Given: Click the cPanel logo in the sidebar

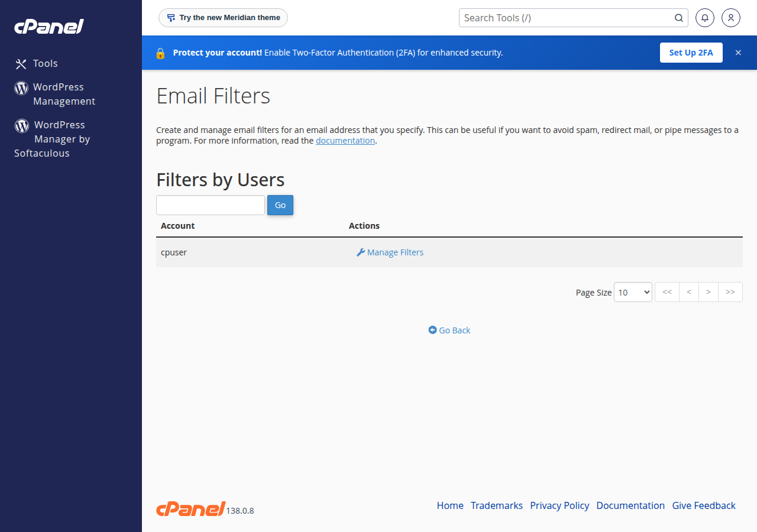Looking at the screenshot, I should (x=49, y=27).
